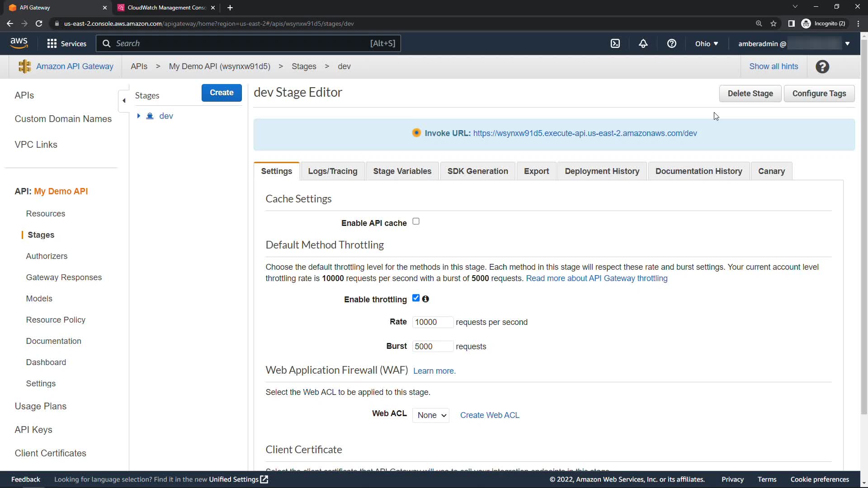Viewport: 868px width, 488px height.
Task: Open the Ohio region selector
Action: coord(706,43)
